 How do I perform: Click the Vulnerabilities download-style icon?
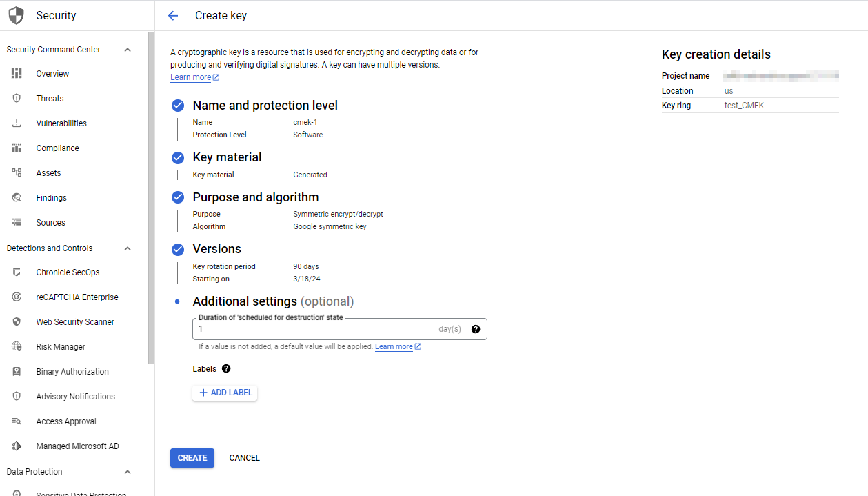pyautogui.click(x=17, y=123)
